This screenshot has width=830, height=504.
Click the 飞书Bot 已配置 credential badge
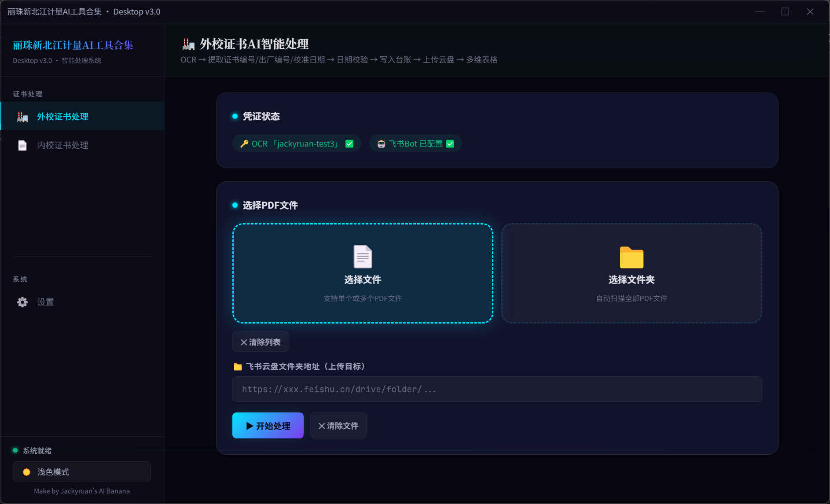coord(415,143)
